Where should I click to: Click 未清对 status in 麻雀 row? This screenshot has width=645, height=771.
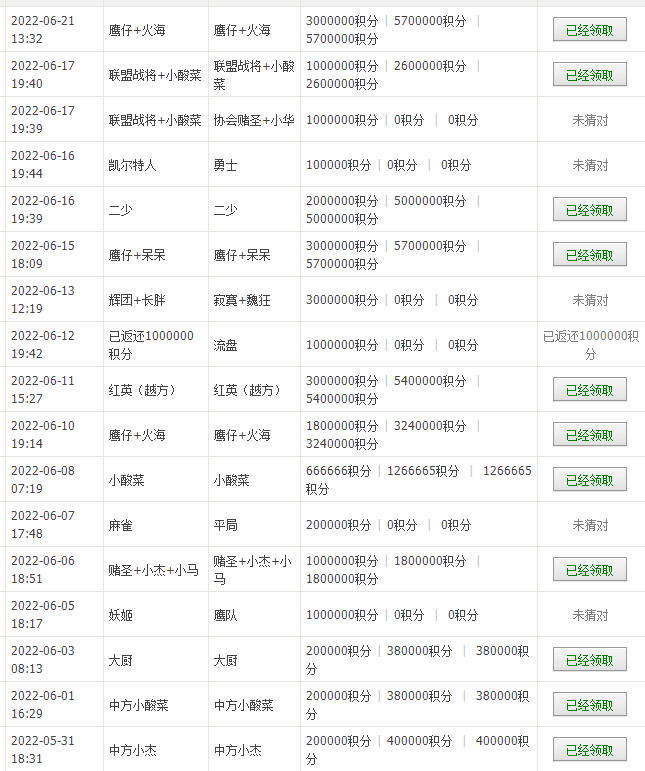click(589, 525)
